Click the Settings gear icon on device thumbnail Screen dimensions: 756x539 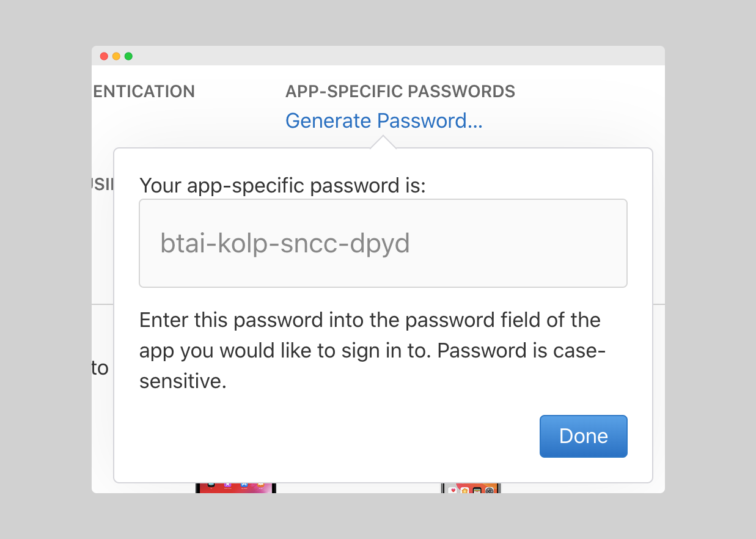(490, 490)
